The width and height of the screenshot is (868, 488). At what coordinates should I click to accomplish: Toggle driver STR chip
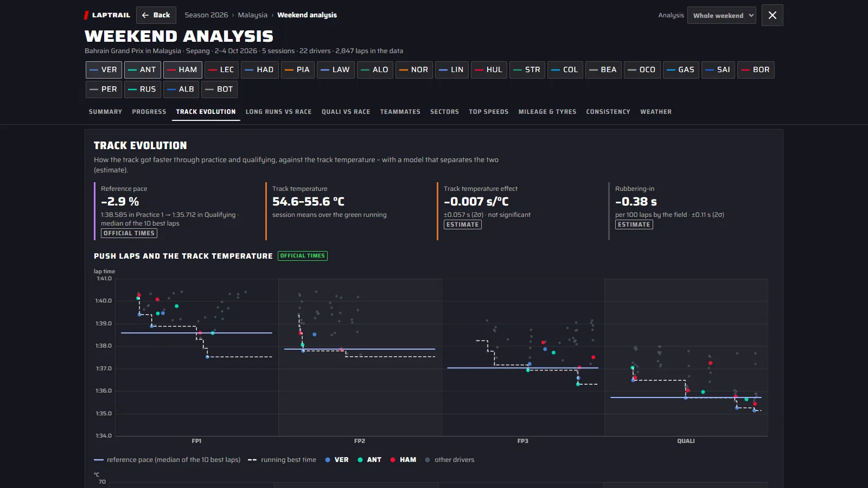click(527, 70)
